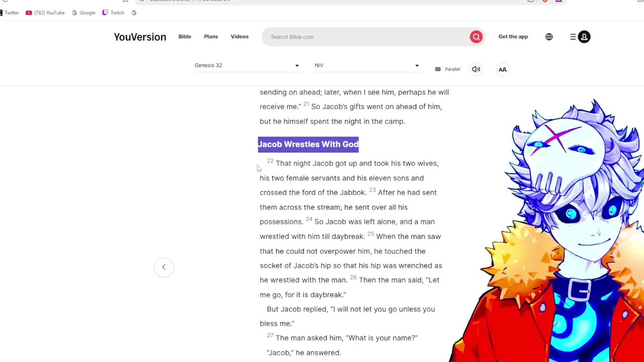Open the Google bookmark
The width and height of the screenshot is (644, 362).
tap(84, 13)
